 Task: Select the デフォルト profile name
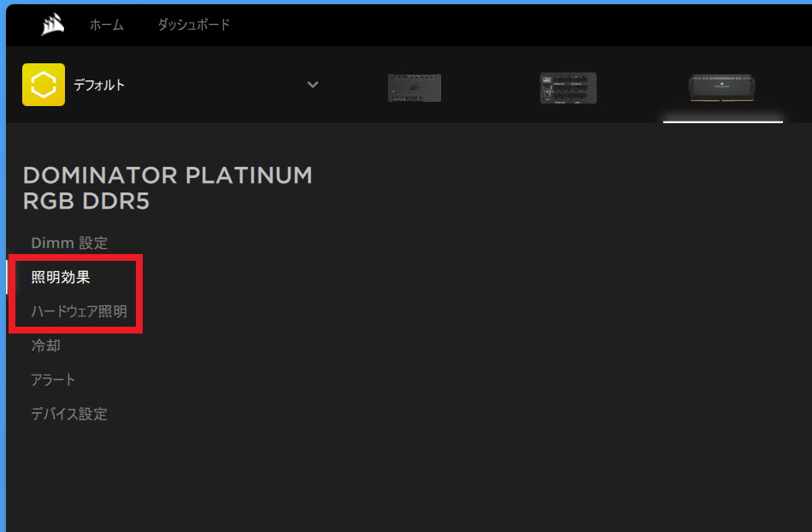[x=99, y=85]
